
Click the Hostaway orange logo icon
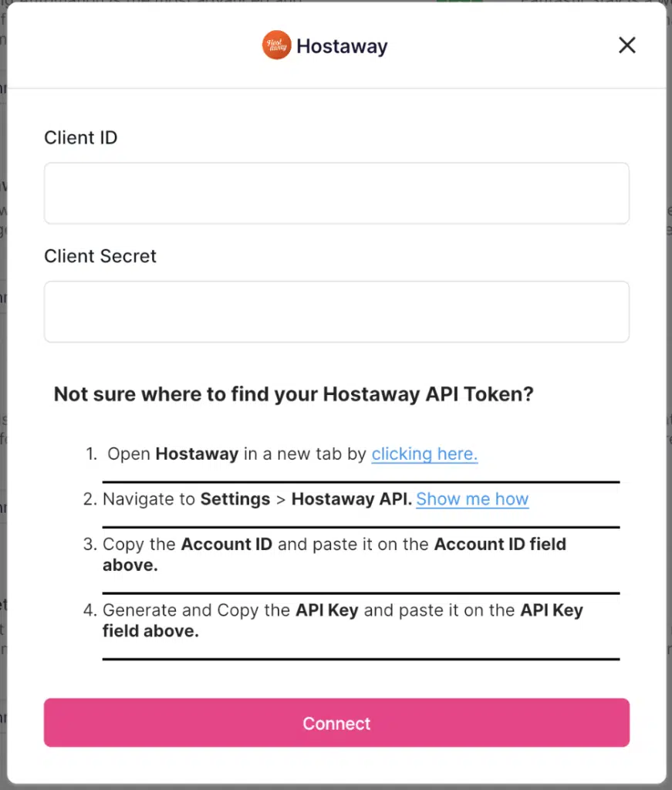click(276, 46)
